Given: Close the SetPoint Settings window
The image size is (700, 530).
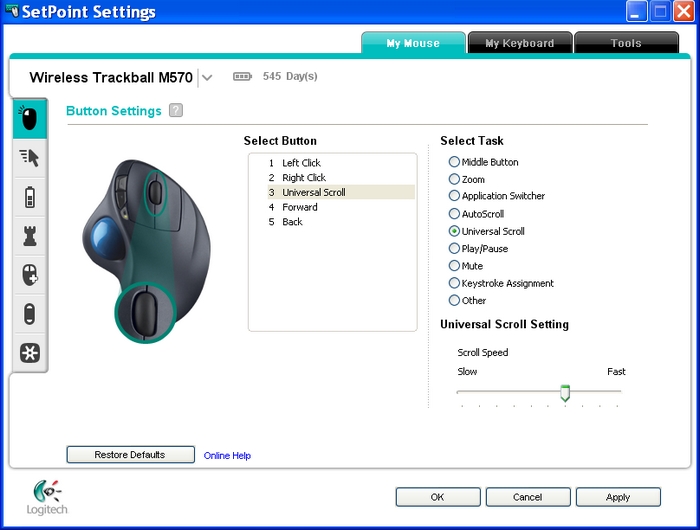Looking at the screenshot, I should pyautogui.click(x=684, y=12).
